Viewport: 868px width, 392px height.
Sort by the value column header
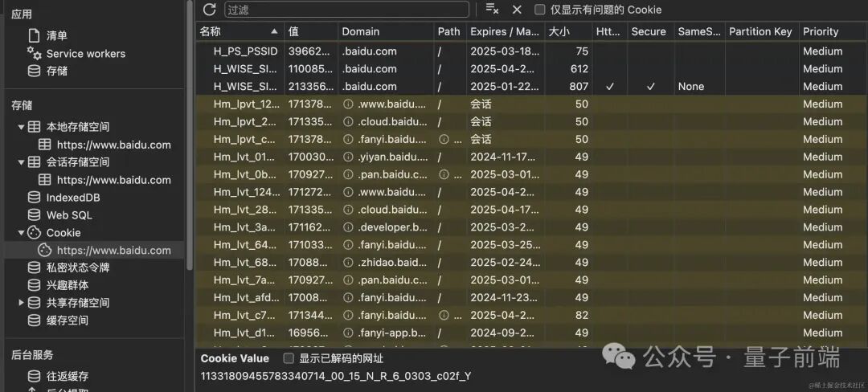[x=311, y=31]
